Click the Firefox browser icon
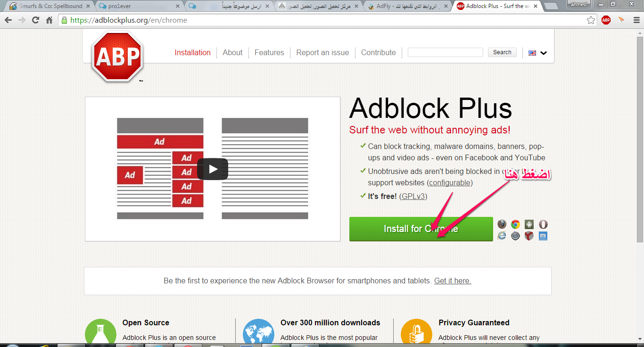Viewport: 644px width, 347px height. 502,224
